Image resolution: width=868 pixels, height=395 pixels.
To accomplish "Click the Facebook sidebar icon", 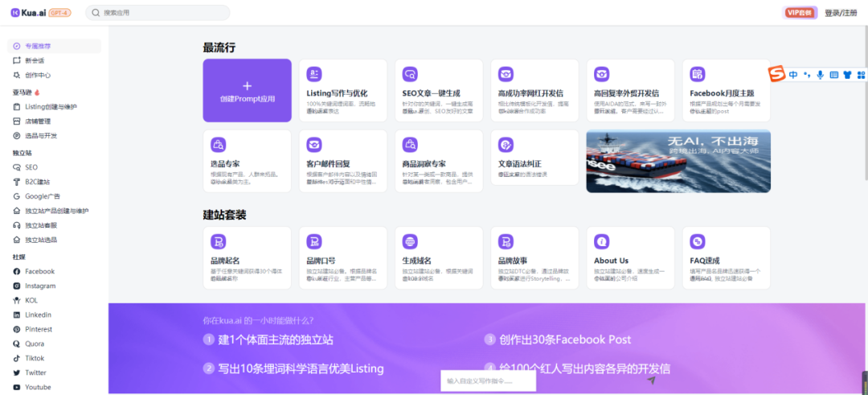I will coord(17,271).
